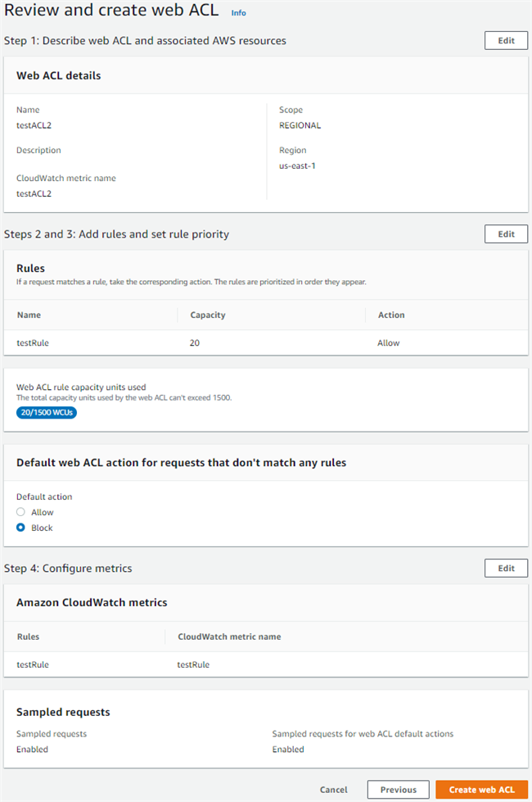Click the REGIONAL scope value

point(300,126)
